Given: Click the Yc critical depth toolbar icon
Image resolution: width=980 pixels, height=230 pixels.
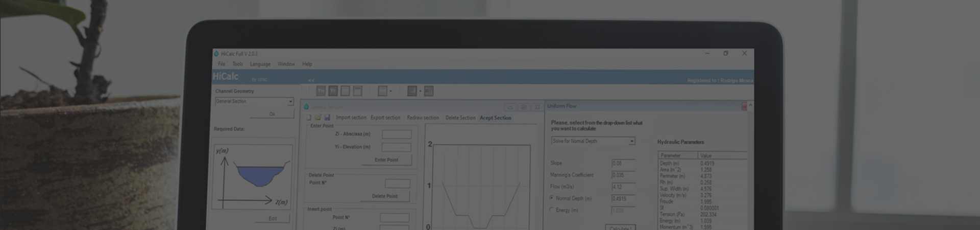Looking at the screenshot, I should 333,91.
